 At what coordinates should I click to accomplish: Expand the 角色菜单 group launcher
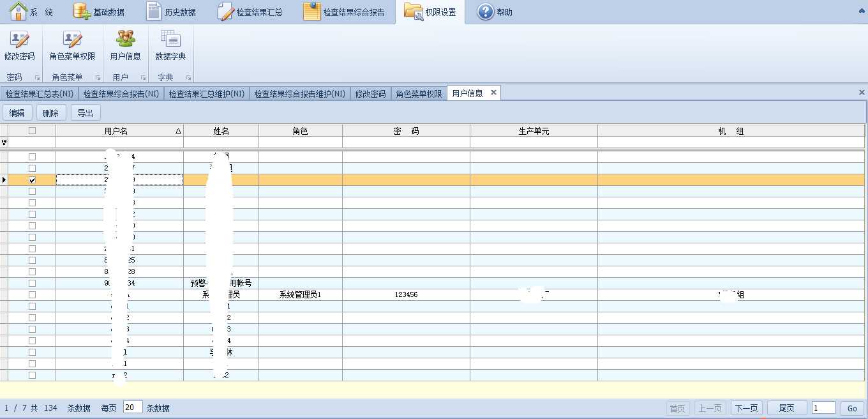coord(98,78)
